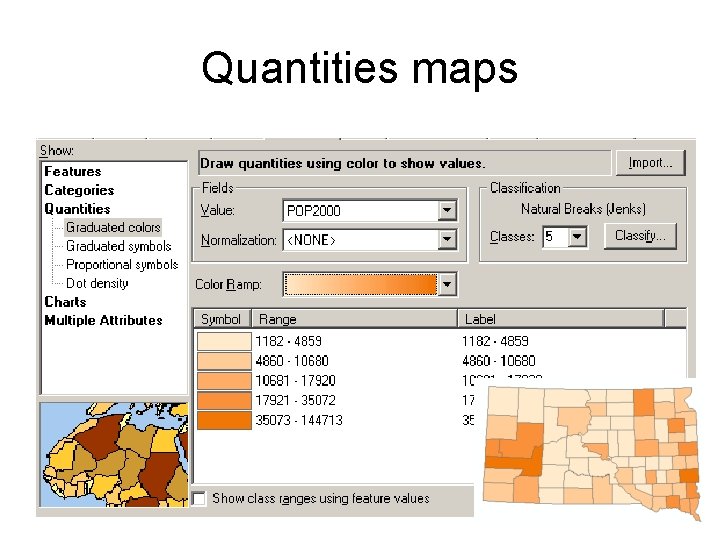The image size is (720, 540).
Task: Open the Color Ramp dropdown arrow
Action: click(x=447, y=284)
